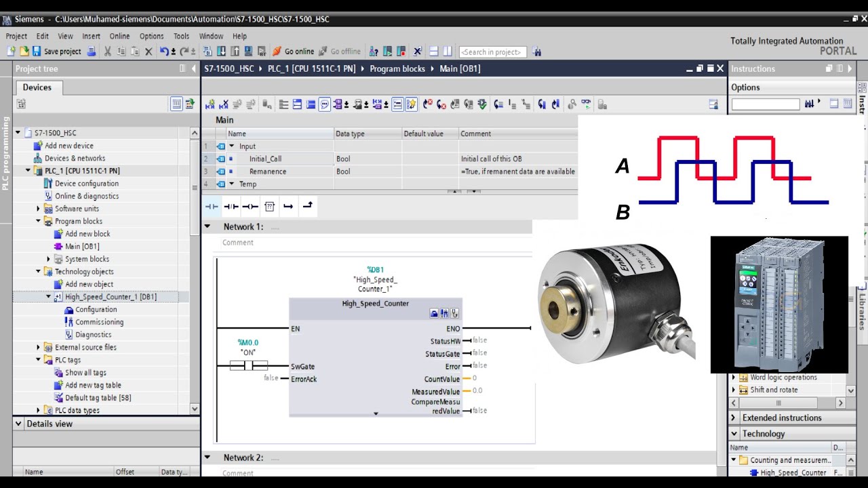Collapse the Technology objects tree node
868x488 pixels.
pos(39,272)
